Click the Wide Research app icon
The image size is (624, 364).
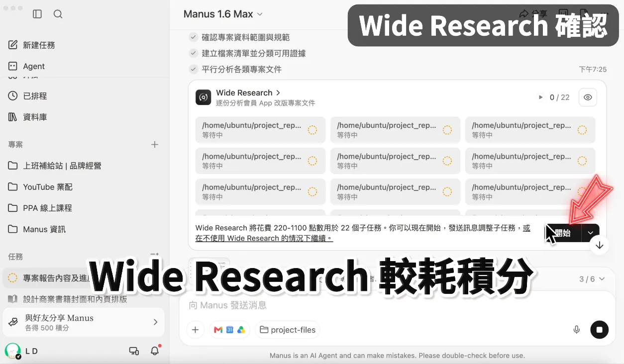pyautogui.click(x=203, y=97)
